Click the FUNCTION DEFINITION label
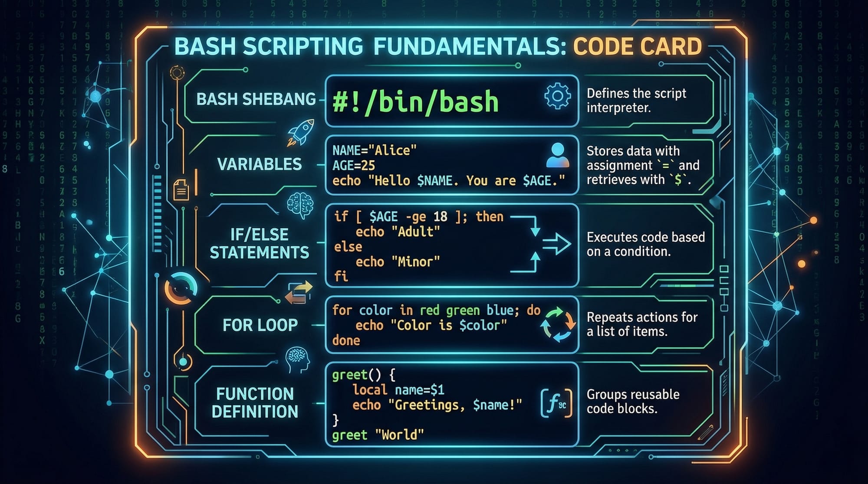Screen dimensions: 868x484 pyautogui.click(x=255, y=402)
